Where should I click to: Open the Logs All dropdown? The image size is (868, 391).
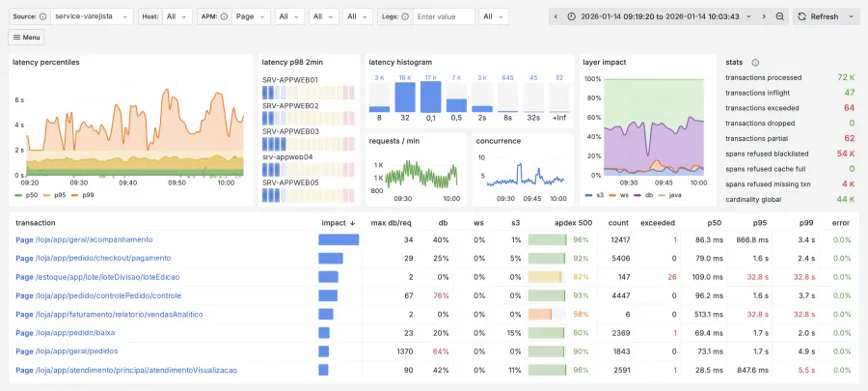[494, 16]
